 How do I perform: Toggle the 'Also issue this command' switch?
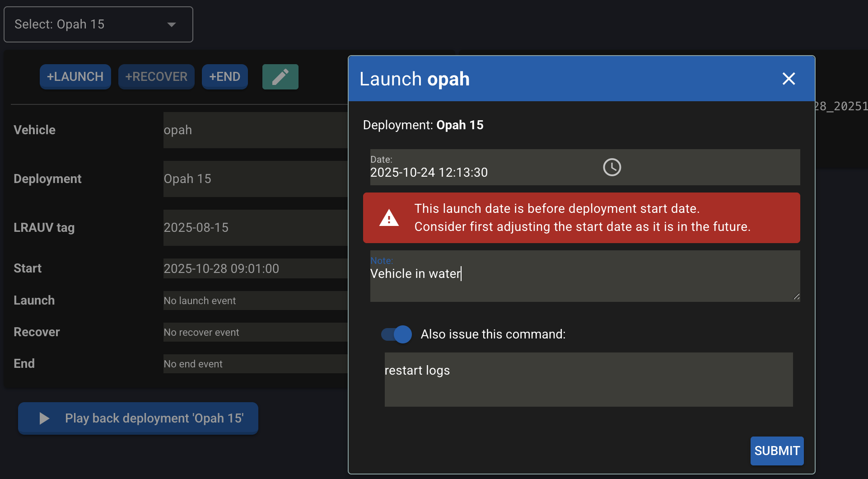tap(397, 334)
